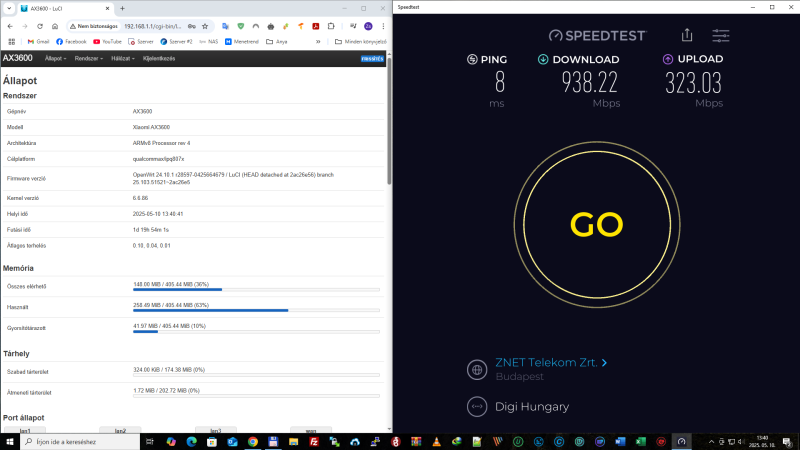
Task: Open saved password key icon in address bar
Action: click(x=192, y=27)
